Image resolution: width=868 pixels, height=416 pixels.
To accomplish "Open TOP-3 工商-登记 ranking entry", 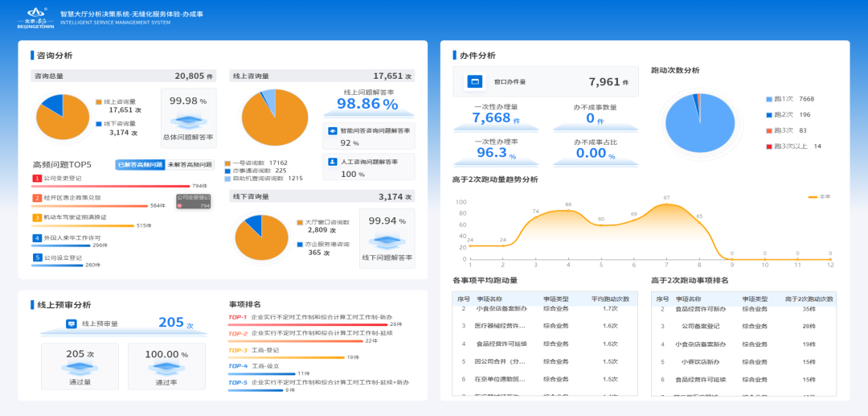I will click(x=265, y=350).
